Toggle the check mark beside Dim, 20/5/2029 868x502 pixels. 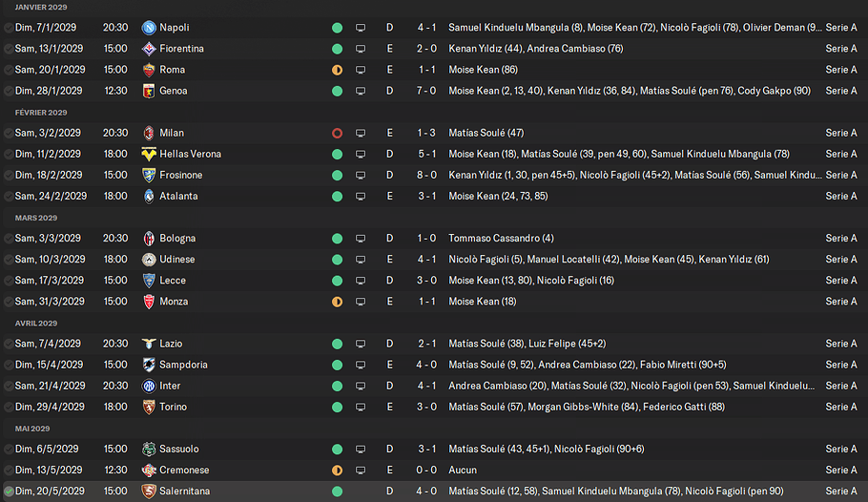click(8, 491)
